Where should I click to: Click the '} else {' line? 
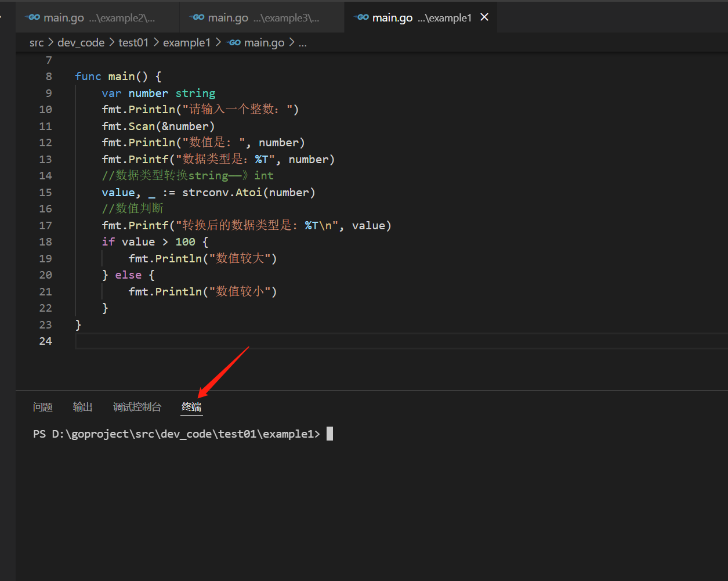[128, 275]
